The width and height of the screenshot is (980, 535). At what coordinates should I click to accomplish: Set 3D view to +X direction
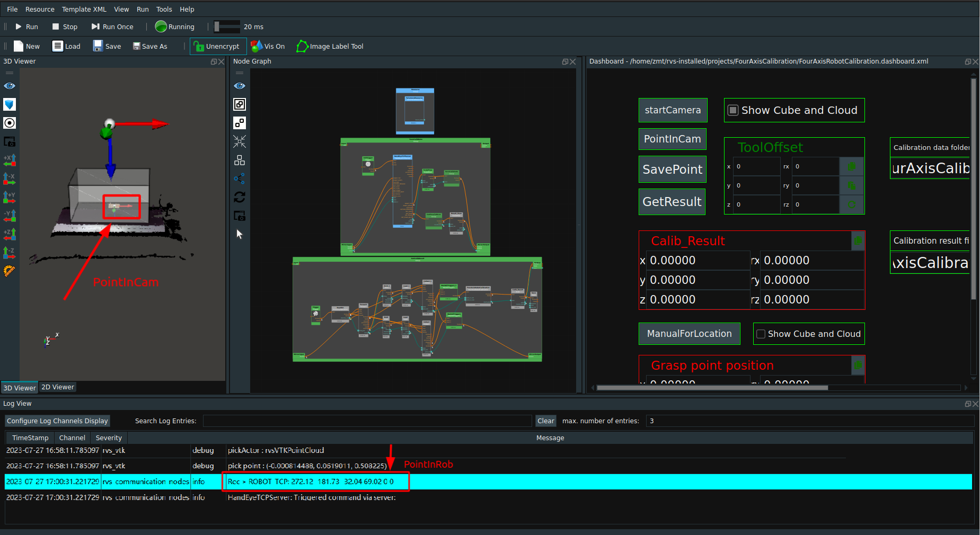pos(10,160)
